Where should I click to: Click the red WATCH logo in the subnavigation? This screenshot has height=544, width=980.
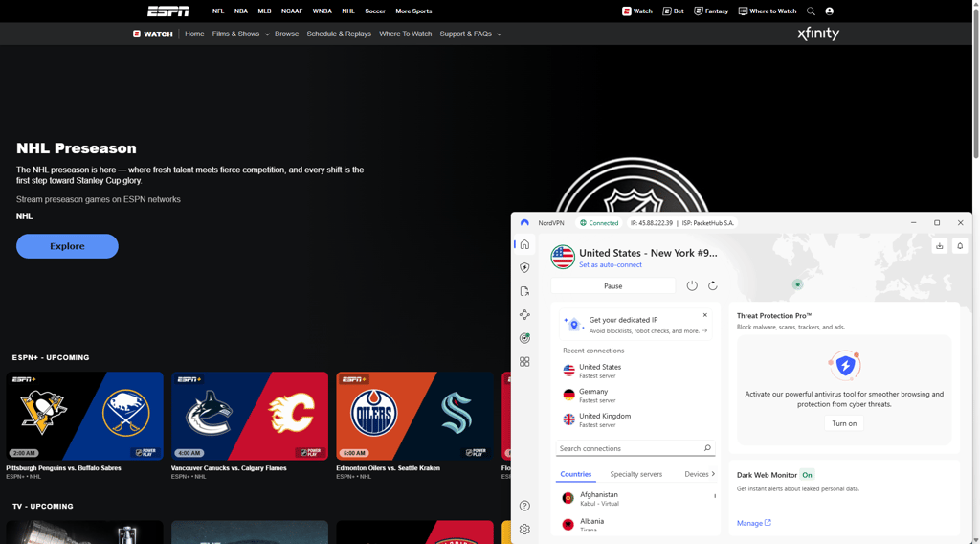click(x=152, y=34)
